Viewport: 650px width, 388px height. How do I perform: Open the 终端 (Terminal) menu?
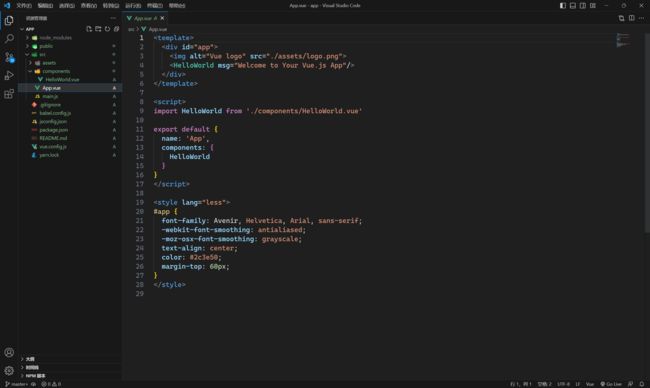coord(155,5)
